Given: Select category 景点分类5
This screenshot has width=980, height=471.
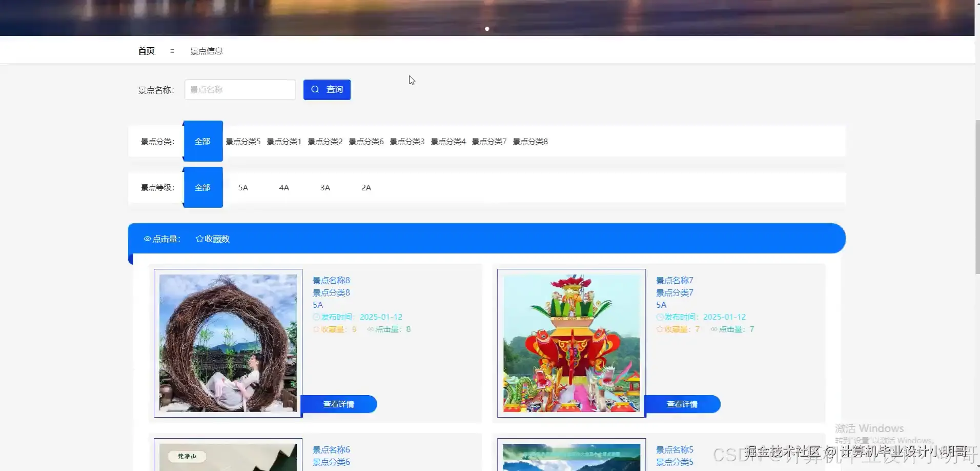Looking at the screenshot, I should coord(243,141).
